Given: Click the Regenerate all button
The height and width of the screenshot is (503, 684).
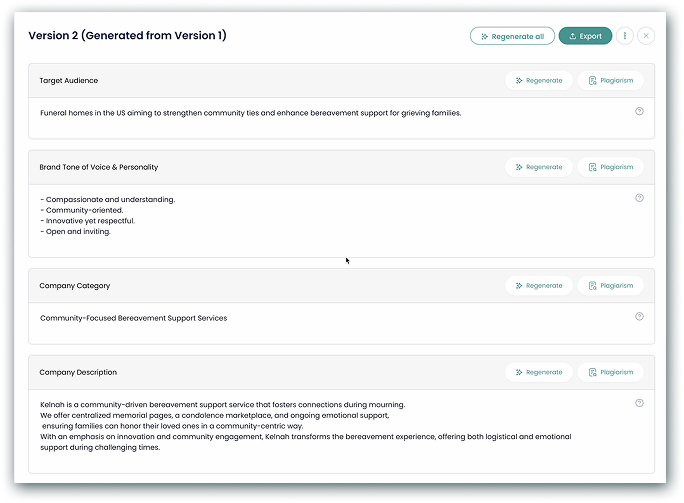Looking at the screenshot, I should coord(512,36).
